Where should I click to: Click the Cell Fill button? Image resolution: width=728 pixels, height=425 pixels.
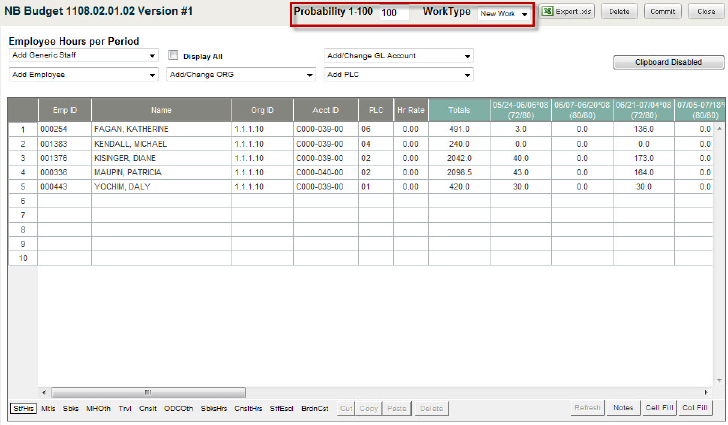pos(659,409)
